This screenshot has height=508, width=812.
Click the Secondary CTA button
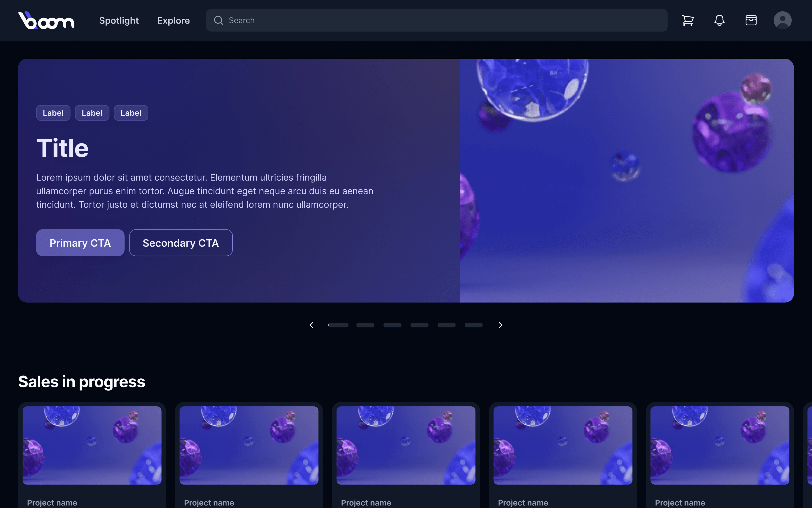tap(181, 243)
